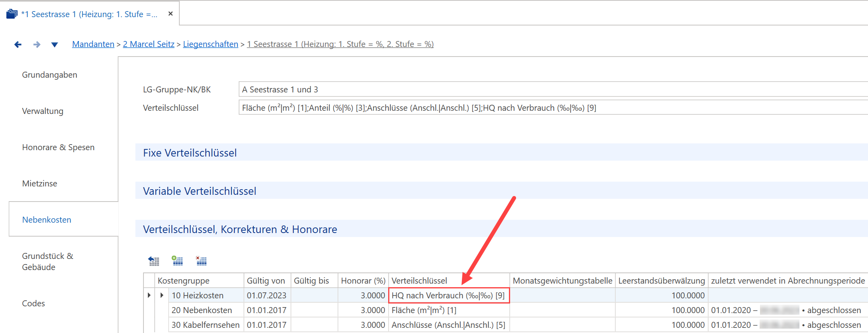This screenshot has height=333, width=868.
Task: Click the LG-Gruppe-NK/BK input field
Action: [x=553, y=89]
